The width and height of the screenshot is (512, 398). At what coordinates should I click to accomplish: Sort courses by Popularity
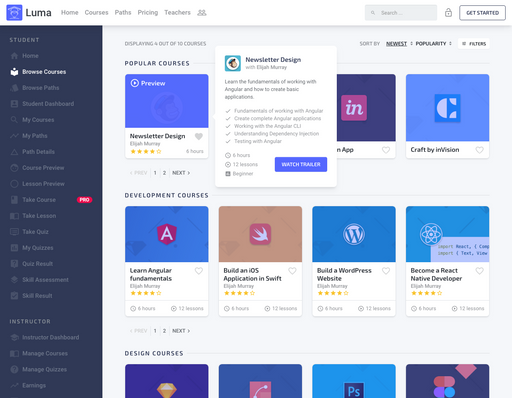431,44
